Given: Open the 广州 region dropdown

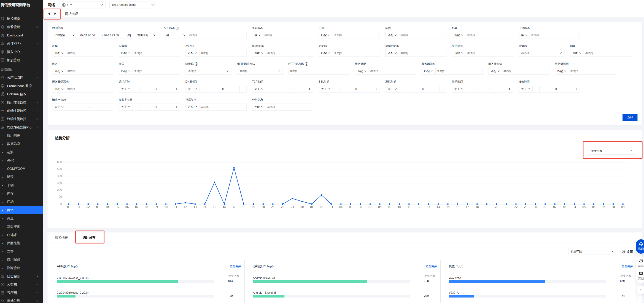Looking at the screenshot, I should (x=83, y=5).
